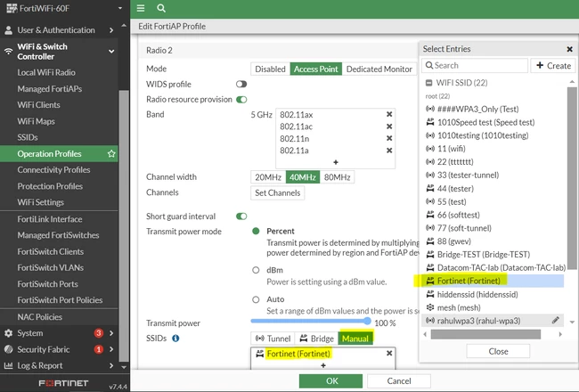579x392 pixels.
Task: Favorite Operation Profiles with star icon
Action: point(111,154)
